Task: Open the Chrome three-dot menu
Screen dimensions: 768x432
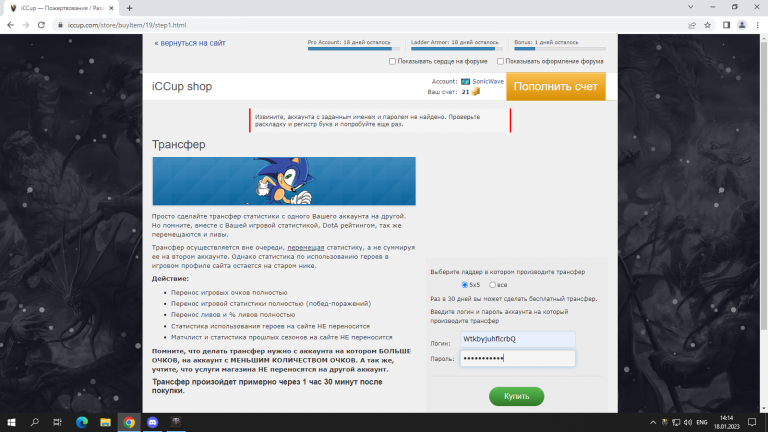Action: (x=757, y=25)
